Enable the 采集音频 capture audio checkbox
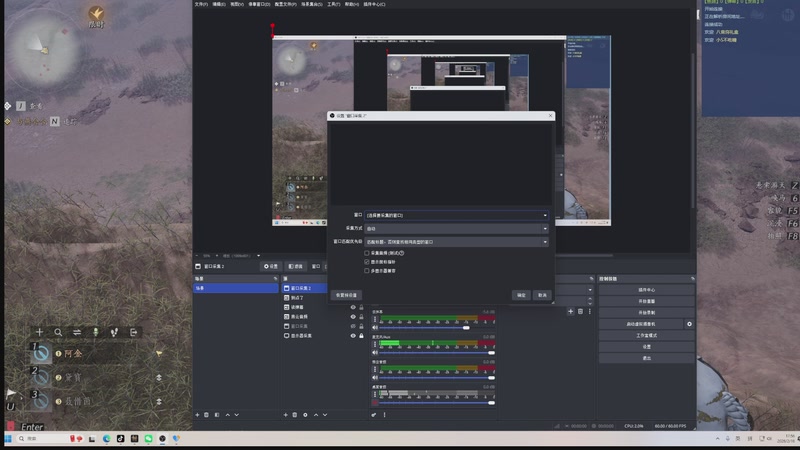This screenshot has width=800, height=450. coord(367,253)
